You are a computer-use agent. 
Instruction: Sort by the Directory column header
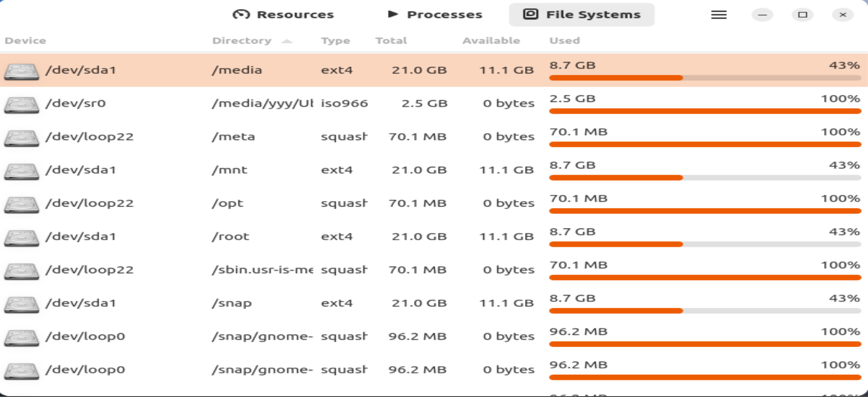coord(242,40)
